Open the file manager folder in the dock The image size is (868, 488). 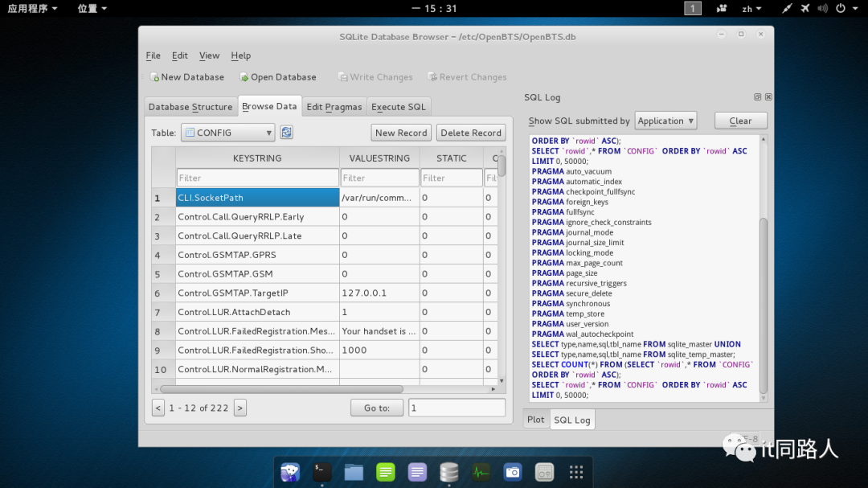(x=354, y=472)
